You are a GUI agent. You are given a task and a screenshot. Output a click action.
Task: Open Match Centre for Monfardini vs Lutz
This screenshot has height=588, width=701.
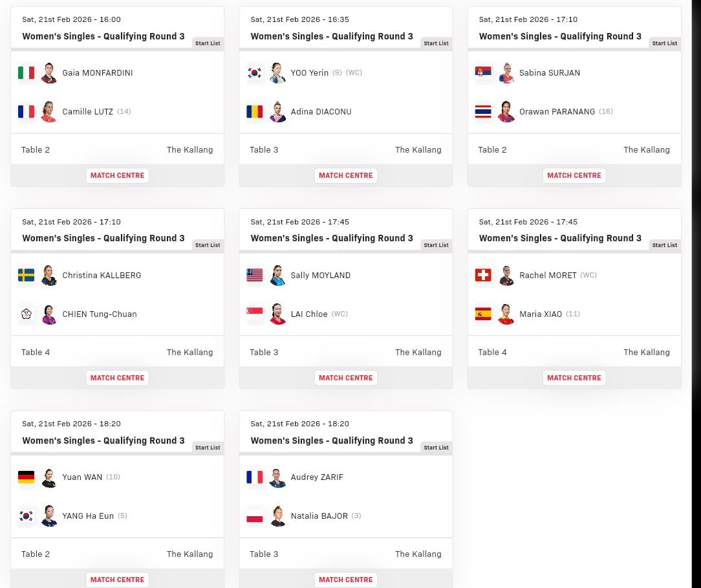pos(117,175)
